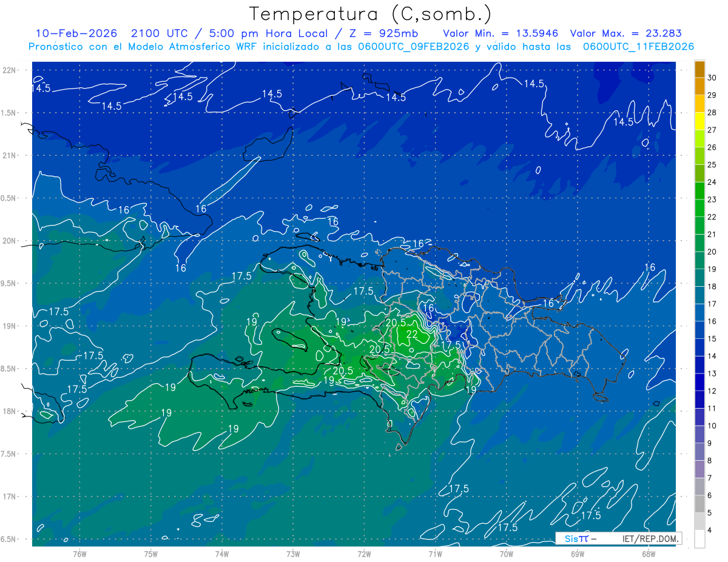
Task: Click the legend value label 13
Action: pyautogui.click(x=712, y=373)
